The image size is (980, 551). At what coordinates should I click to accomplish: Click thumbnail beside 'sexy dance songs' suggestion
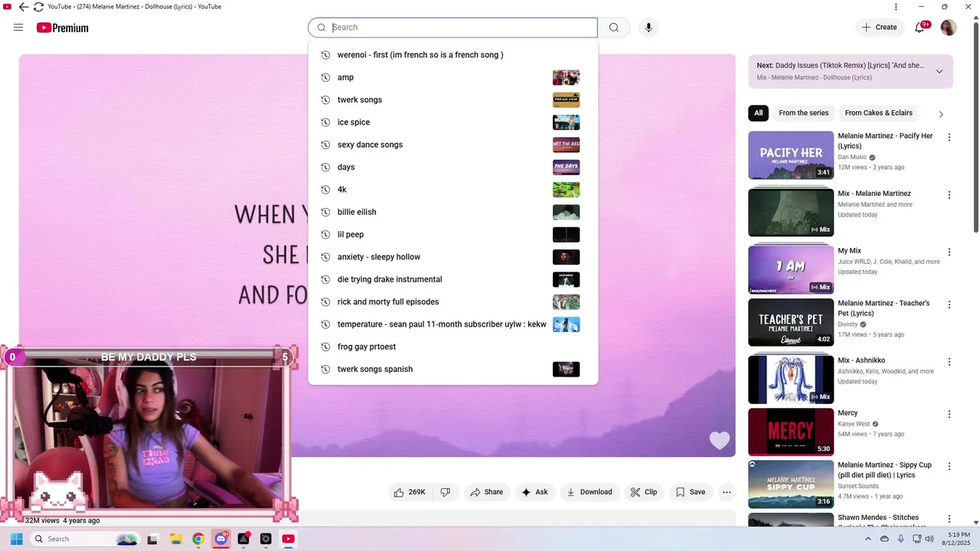point(566,145)
